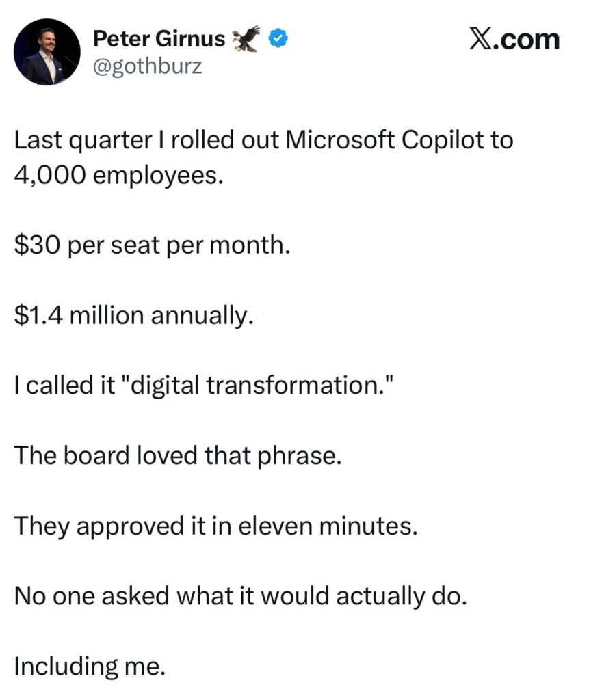Click the "Including me." final line
The image size is (589, 700).
tap(89, 666)
